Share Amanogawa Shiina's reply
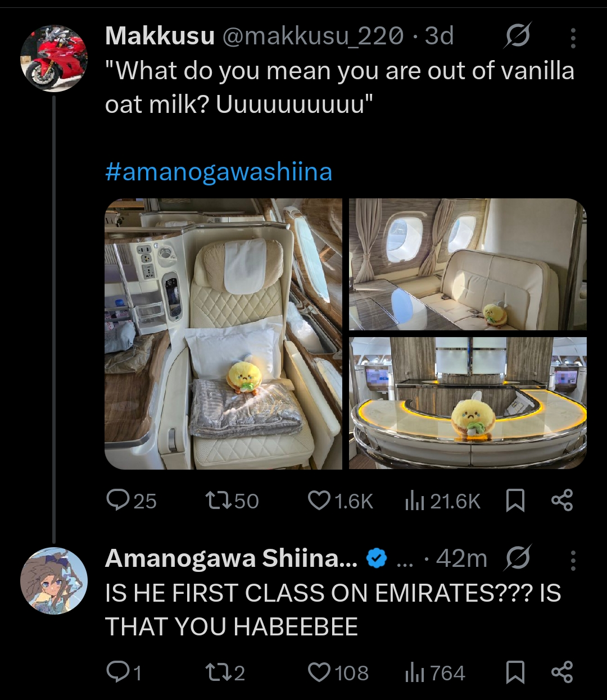 click(562, 672)
